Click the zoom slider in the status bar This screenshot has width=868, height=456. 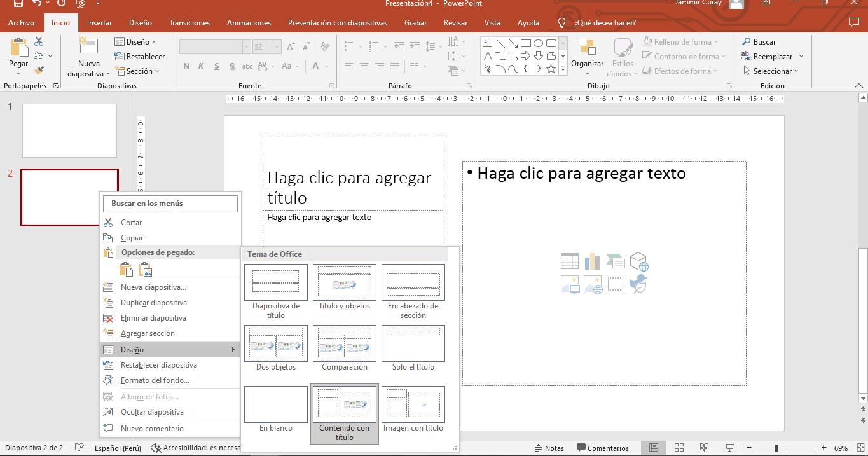click(x=776, y=448)
